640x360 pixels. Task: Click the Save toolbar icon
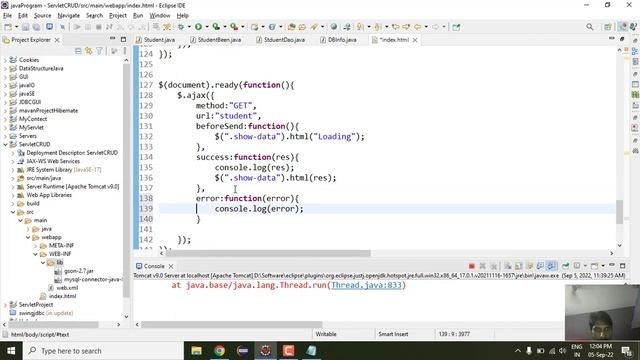click(x=26, y=27)
